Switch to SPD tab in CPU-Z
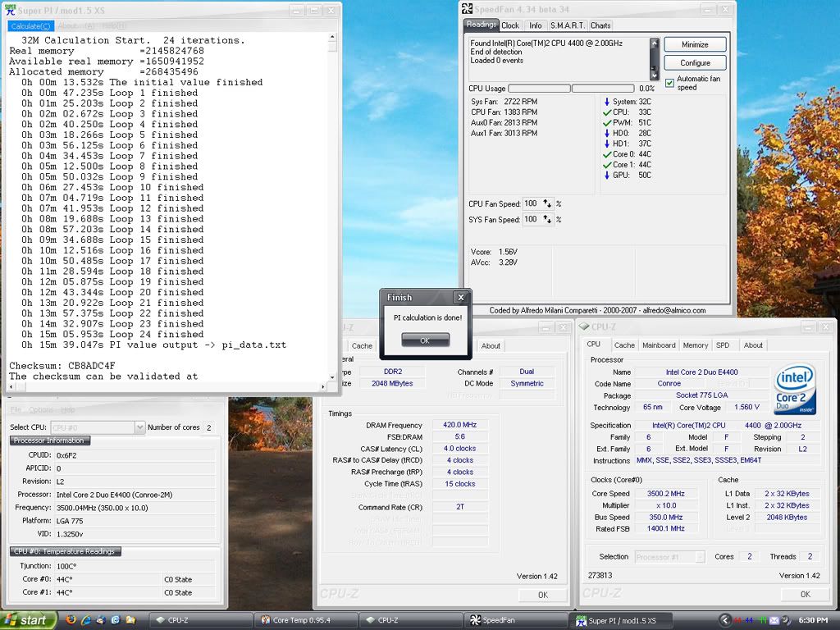The width and height of the screenshot is (840, 630). [x=723, y=345]
